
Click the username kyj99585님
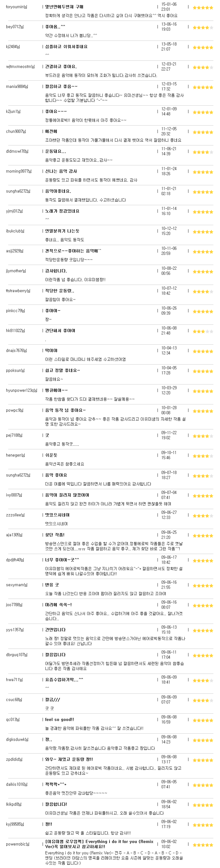coord(15,824)
